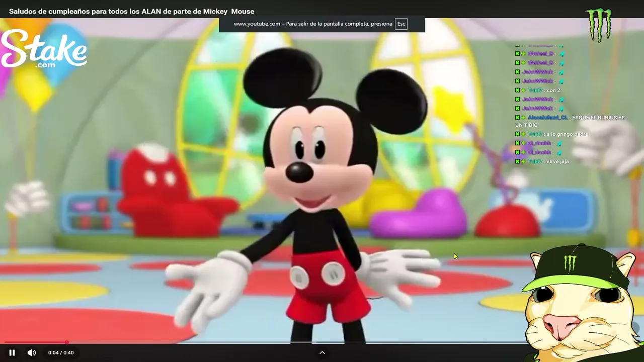This screenshot has width=644, height=362.
Task: Click the chat message 'a lo gringo padre'
Action: [567, 134]
